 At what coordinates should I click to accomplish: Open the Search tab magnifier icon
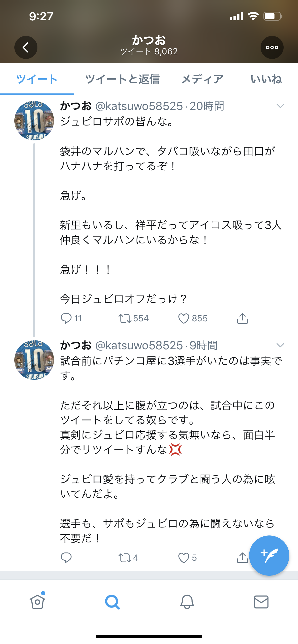pos(112,602)
